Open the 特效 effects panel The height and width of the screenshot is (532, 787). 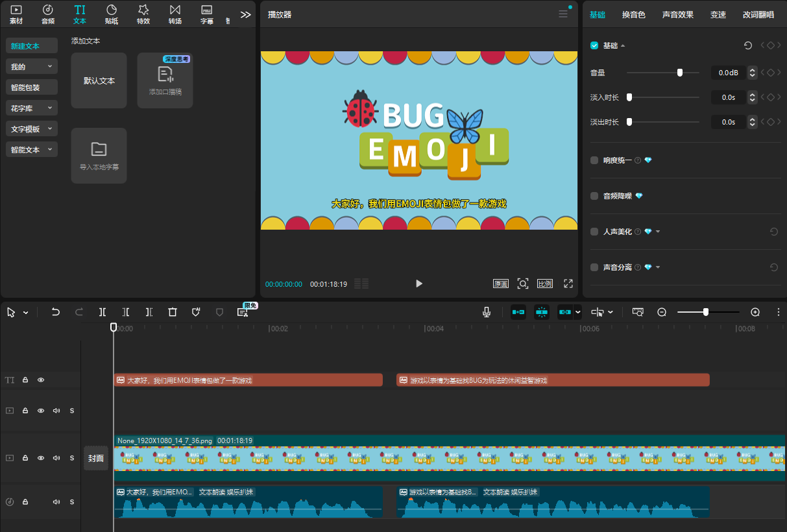tap(143, 14)
